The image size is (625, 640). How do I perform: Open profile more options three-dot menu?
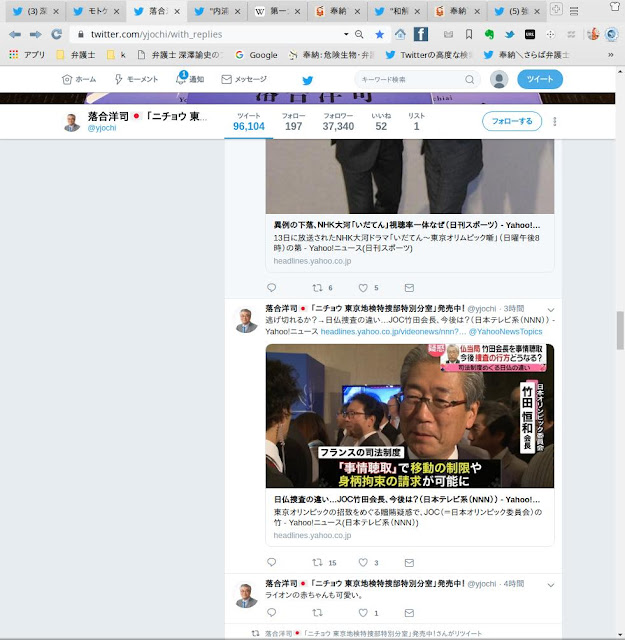pos(554,122)
